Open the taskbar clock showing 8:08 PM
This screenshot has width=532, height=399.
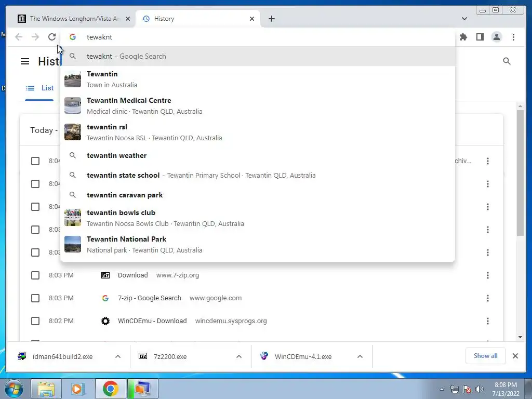[506, 389]
